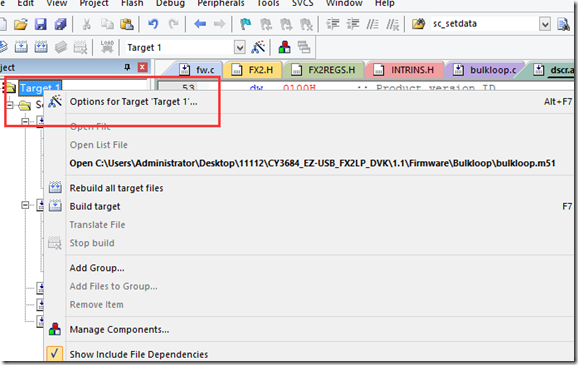Switch to the FX2.H tab
The width and height of the screenshot is (578, 365).
(x=254, y=70)
